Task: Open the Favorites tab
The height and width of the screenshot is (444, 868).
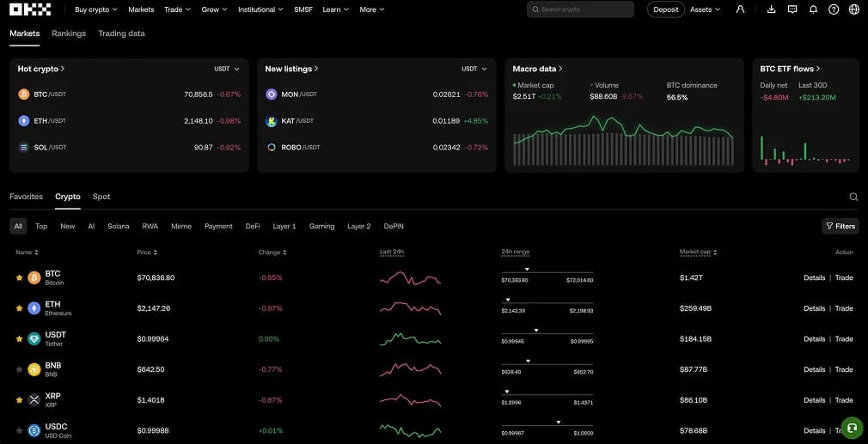Action: pos(26,197)
